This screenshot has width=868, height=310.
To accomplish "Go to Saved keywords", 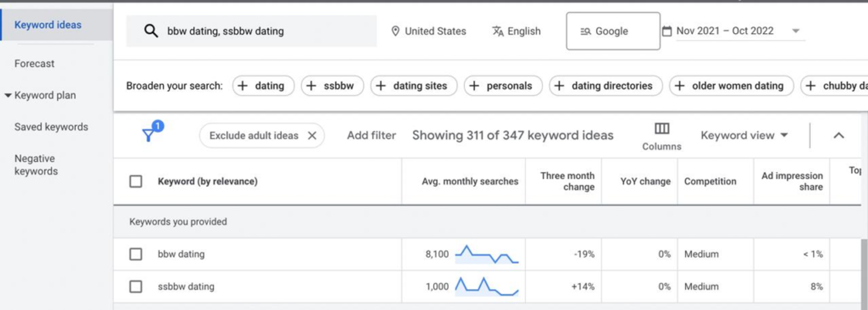I will 51,127.
